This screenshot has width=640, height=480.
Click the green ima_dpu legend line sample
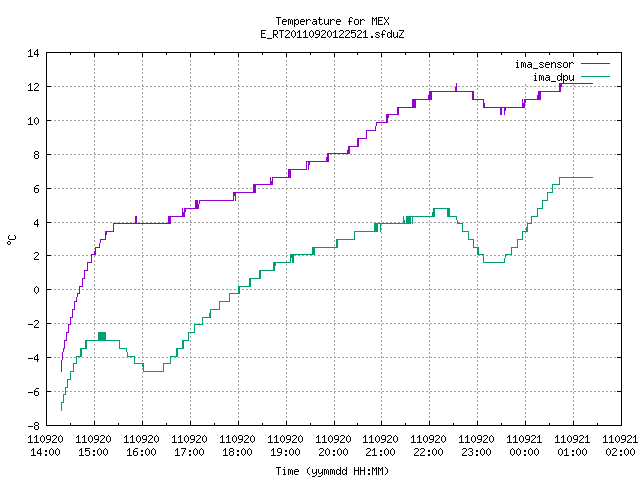tap(596, 77)
